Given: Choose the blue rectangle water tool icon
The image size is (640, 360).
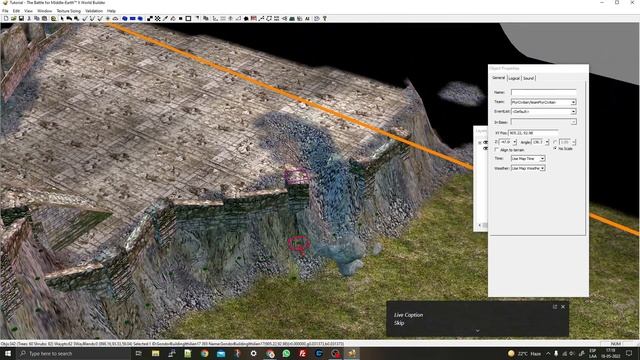Looking at the screenshot, I should 133,18.
